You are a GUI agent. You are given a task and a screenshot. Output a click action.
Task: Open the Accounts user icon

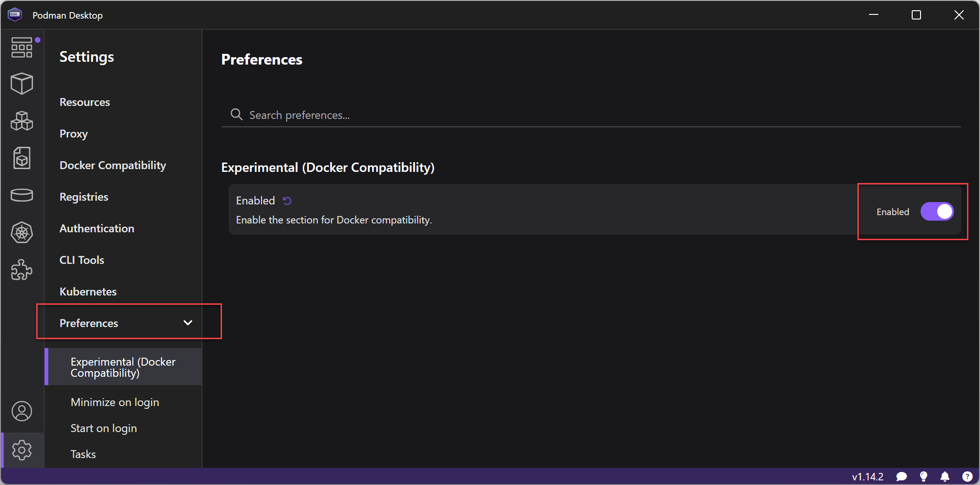22,411
